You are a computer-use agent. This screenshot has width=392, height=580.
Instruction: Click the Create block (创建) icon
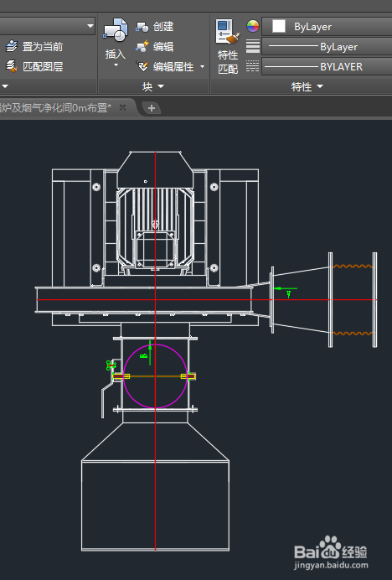(142, 27)
